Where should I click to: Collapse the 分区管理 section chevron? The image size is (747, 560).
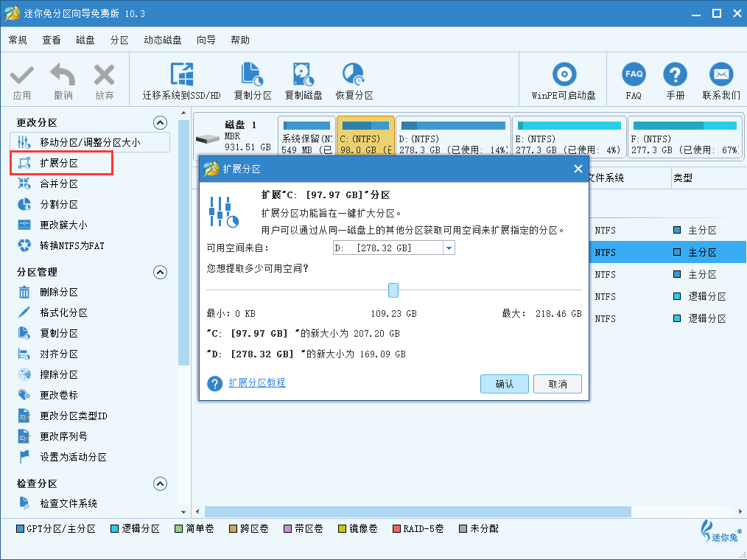point(160,272)
